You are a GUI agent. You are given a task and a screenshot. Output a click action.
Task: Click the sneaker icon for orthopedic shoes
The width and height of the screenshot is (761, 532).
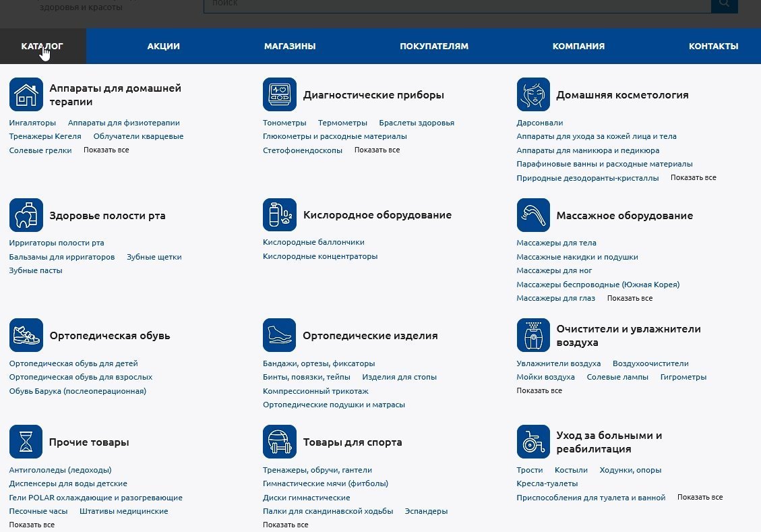(26, 335)
